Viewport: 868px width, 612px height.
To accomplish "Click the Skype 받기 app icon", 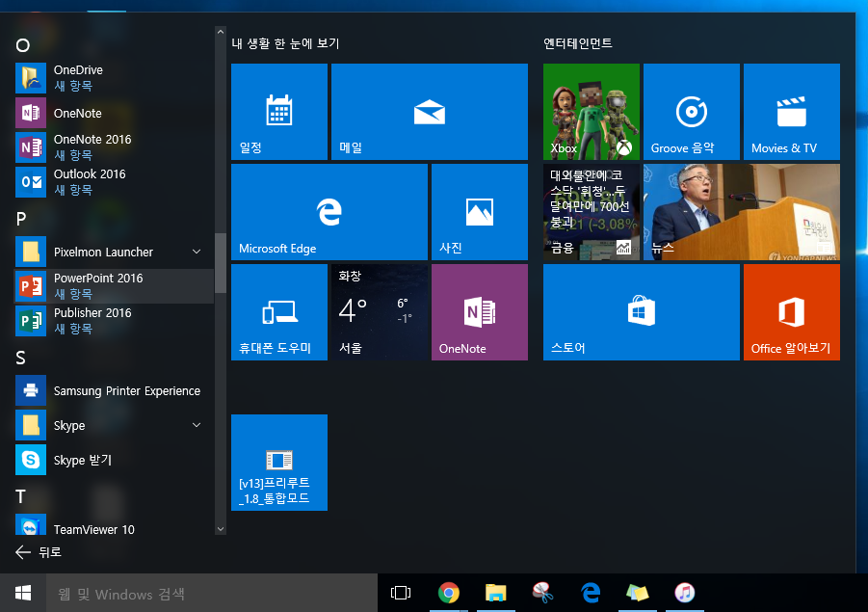I will pos(31,460).
